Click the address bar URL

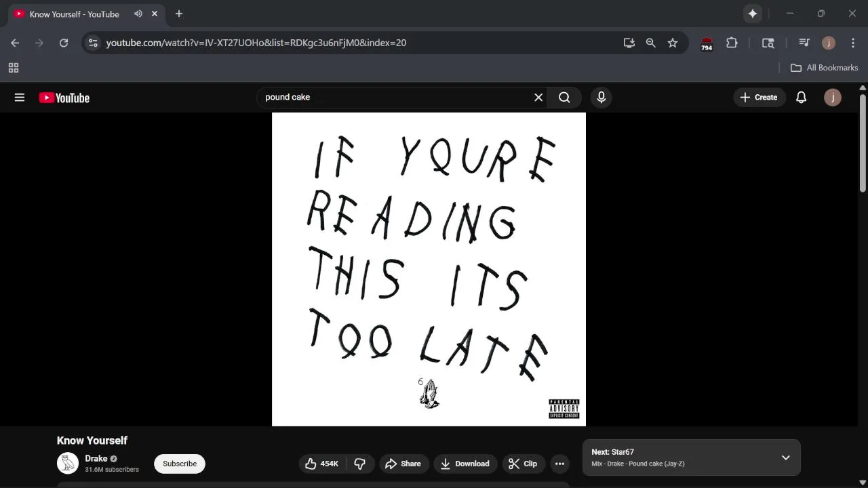click(x=256, y=43)
